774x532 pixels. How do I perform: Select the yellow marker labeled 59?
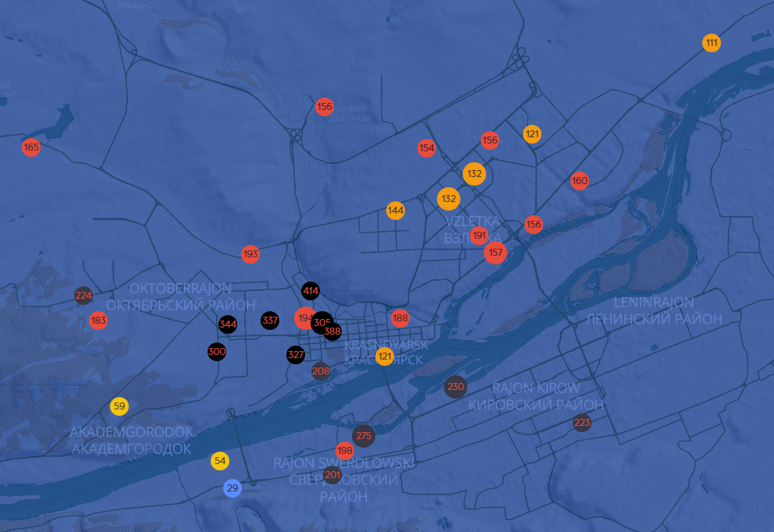(x=119, y=406)
